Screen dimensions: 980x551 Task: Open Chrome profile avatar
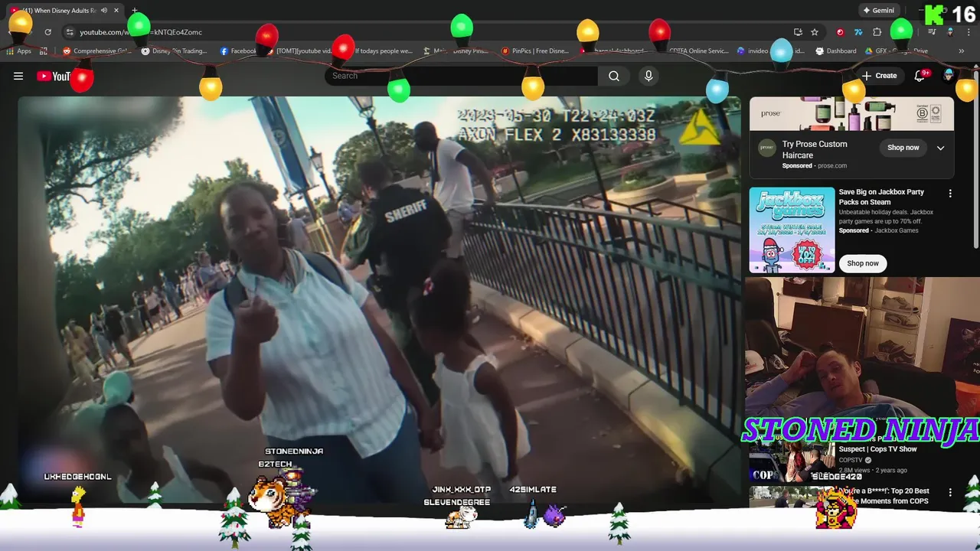tap(950, 32)
